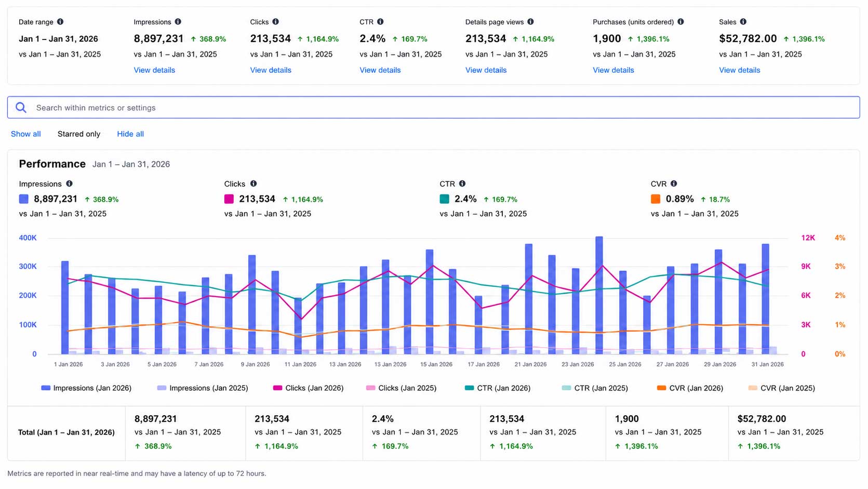Open View details under CTR
The width and height of the screenshot is (868, 489).
[x=380, y=70]
